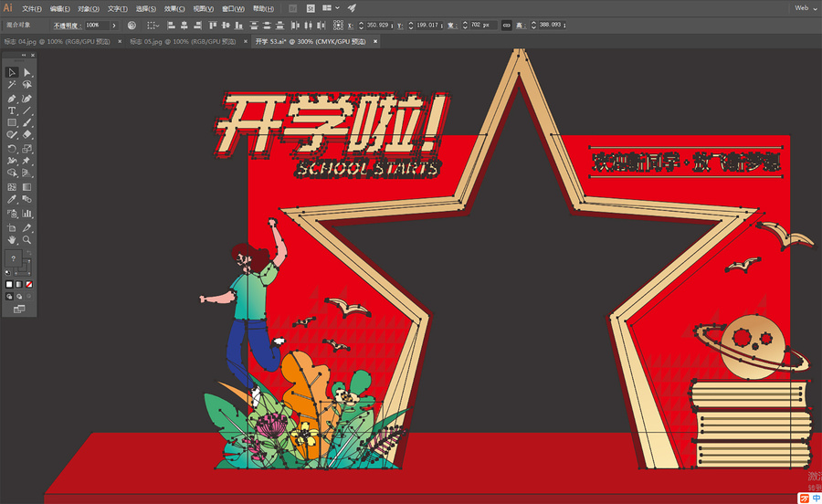Enable Draw Normal mode

pos(9,297)
